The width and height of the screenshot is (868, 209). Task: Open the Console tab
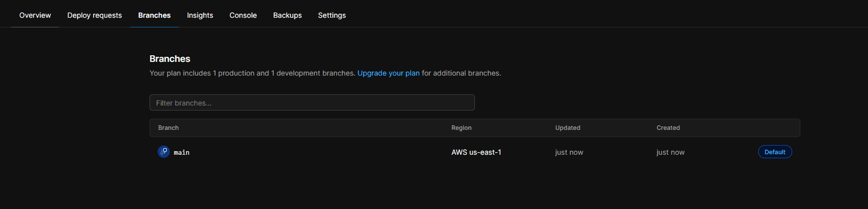(x=243, y=15)
